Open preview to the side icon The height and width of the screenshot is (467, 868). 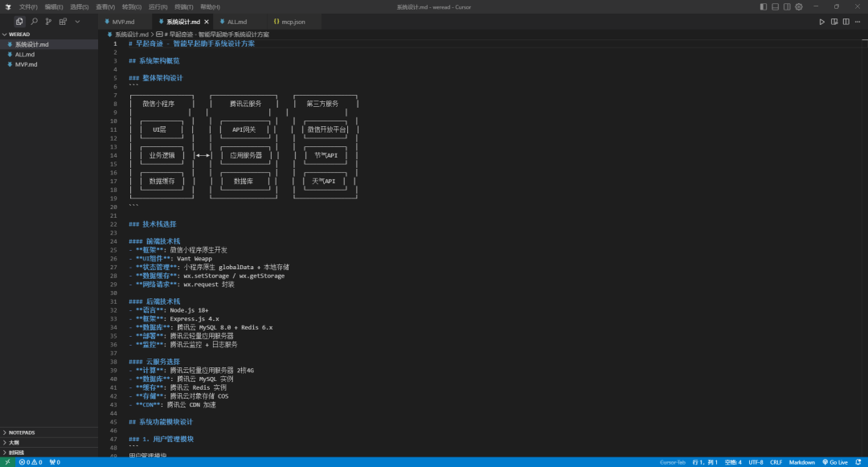pos(834,23)
